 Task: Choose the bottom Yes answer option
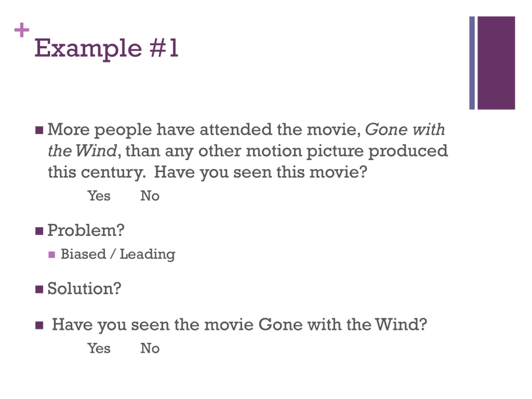(x=99, y=348)
